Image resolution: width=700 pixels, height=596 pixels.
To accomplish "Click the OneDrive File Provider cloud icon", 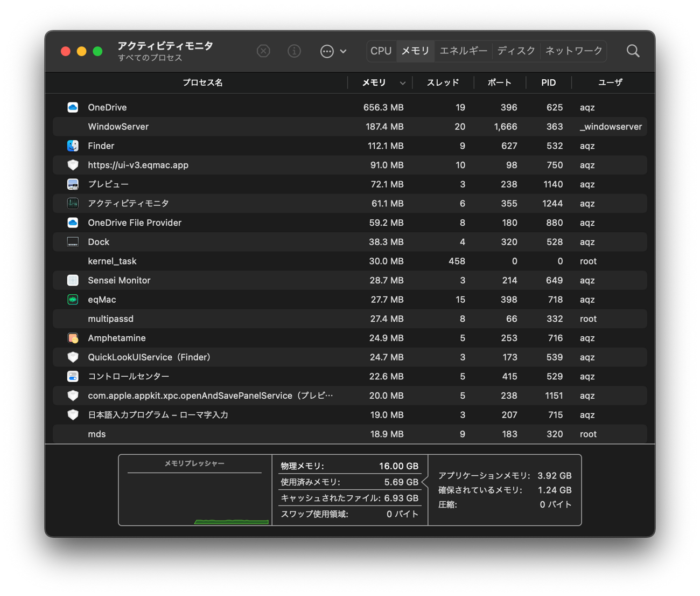I will click(x=73, y=223).
